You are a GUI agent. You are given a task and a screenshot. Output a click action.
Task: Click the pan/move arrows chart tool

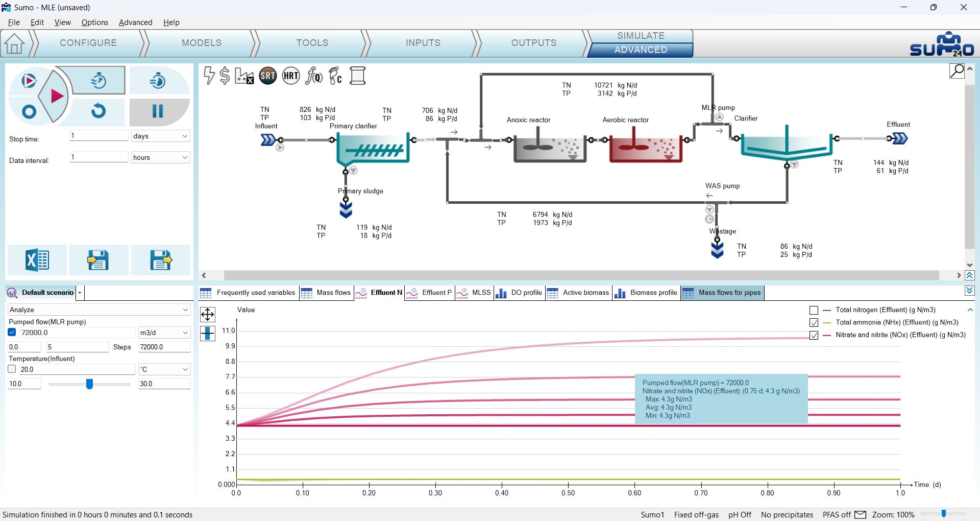click(x=208, y=314)
